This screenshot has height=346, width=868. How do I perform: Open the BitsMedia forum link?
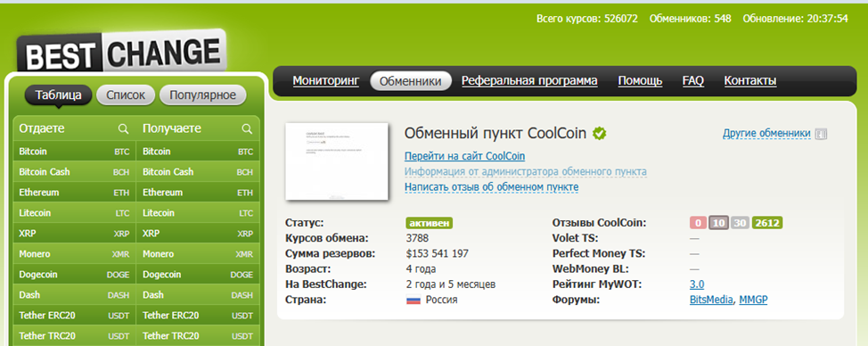712,300
